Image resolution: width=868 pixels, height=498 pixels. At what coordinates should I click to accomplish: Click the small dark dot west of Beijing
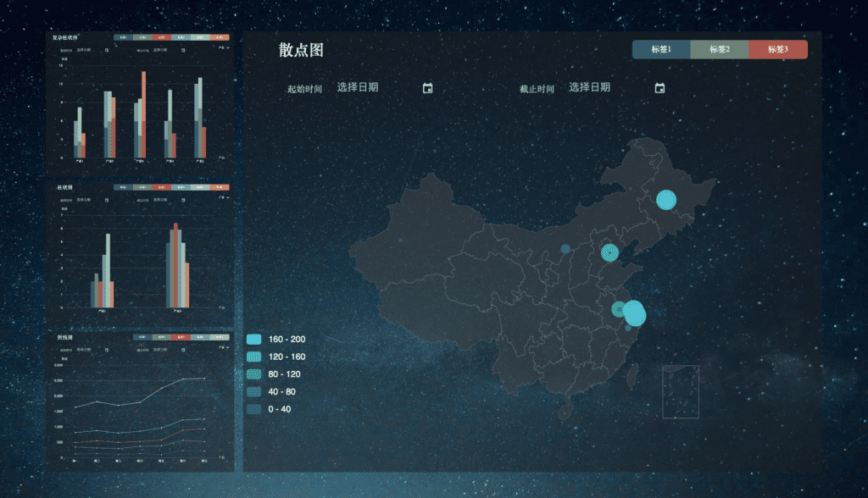(x=565, y=249)
